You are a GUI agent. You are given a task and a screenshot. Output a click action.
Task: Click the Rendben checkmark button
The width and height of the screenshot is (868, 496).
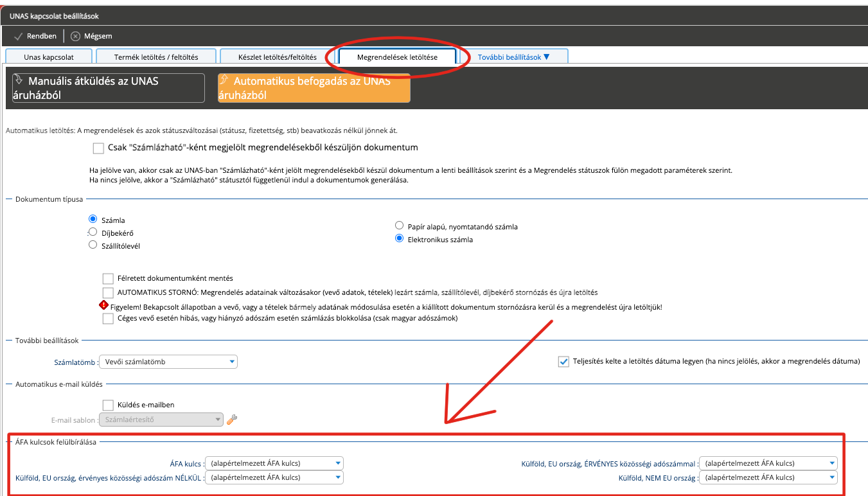[35, 36]
